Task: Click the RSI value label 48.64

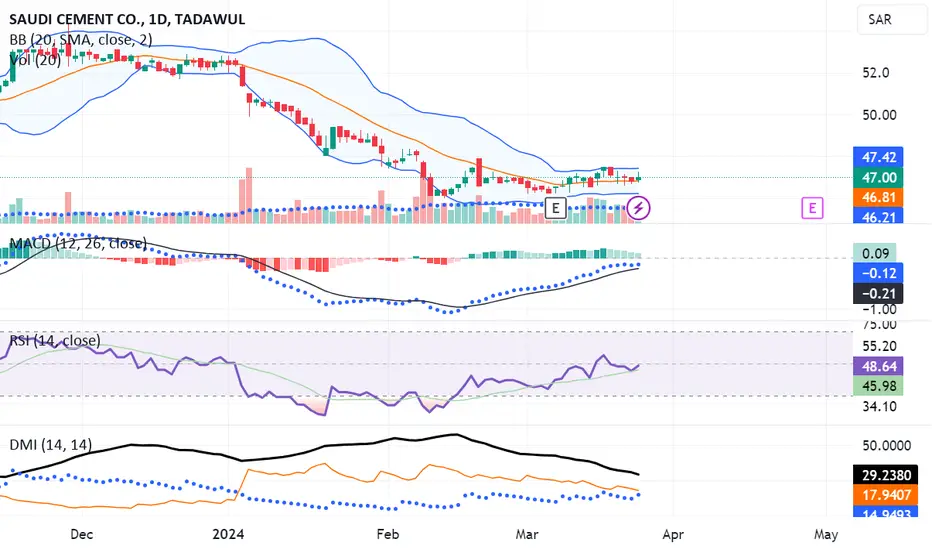Action: (x=878, y=366)
